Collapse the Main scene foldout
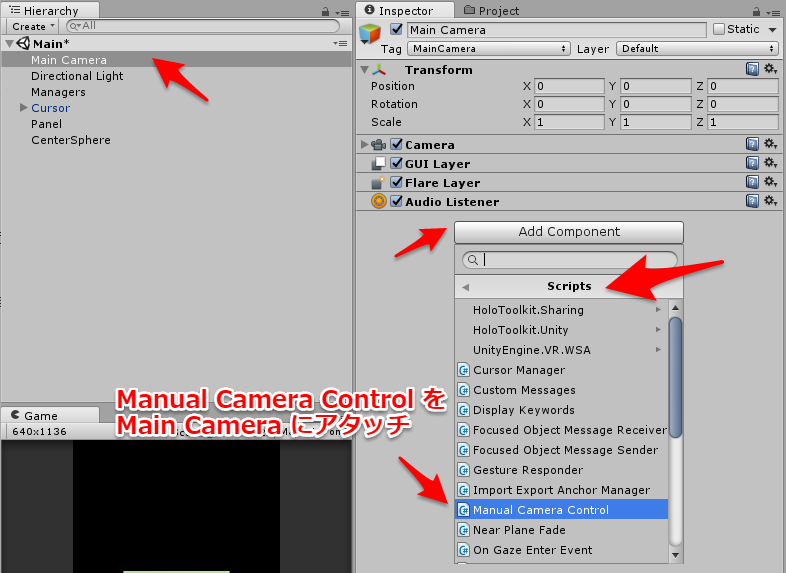Screen dimensions: 786x573 point(9,44)
